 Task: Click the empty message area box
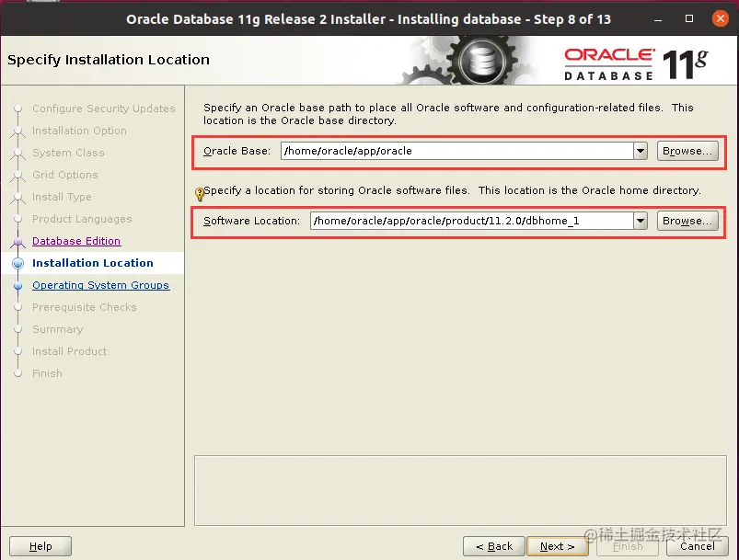(460, 490)
